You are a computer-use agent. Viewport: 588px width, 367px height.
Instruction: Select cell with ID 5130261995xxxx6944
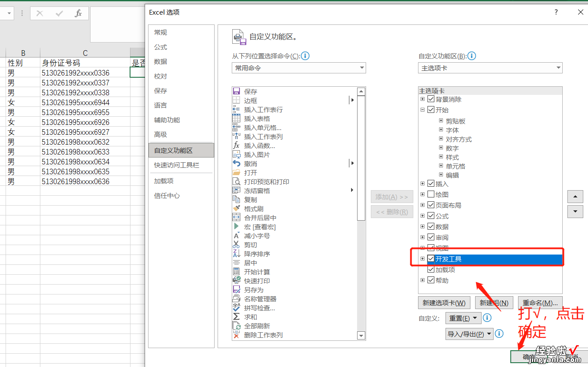click(x=85, y=103)
